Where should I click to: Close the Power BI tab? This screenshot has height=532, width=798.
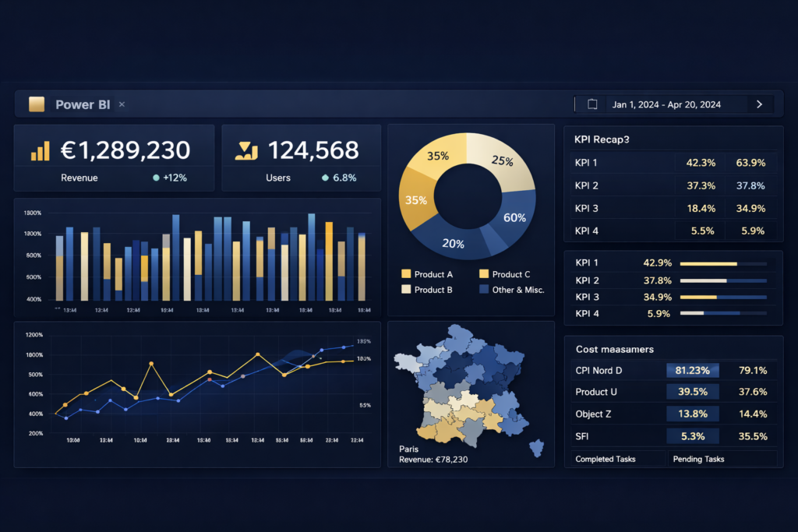[122, 104]
